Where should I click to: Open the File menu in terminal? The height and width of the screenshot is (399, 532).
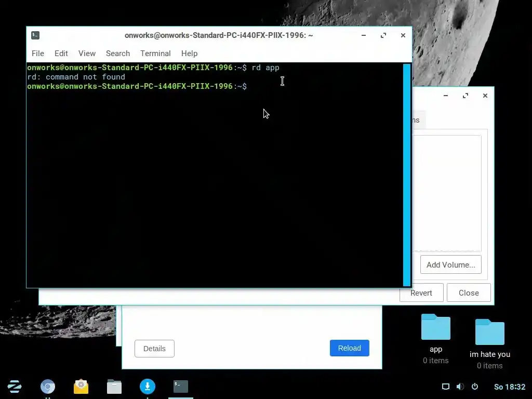37,54
